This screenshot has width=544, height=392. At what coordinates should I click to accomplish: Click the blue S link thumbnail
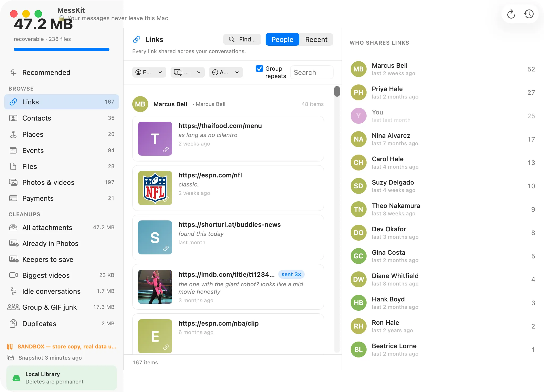tap(155, 237)
